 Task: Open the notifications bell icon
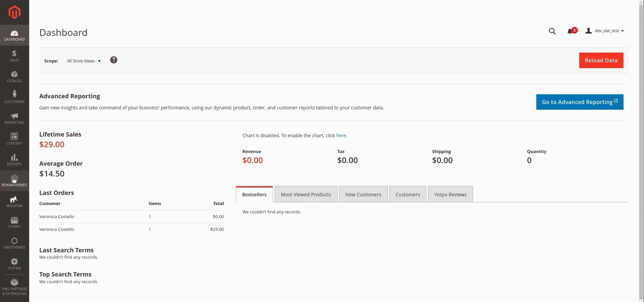click(x=570, y=32)
